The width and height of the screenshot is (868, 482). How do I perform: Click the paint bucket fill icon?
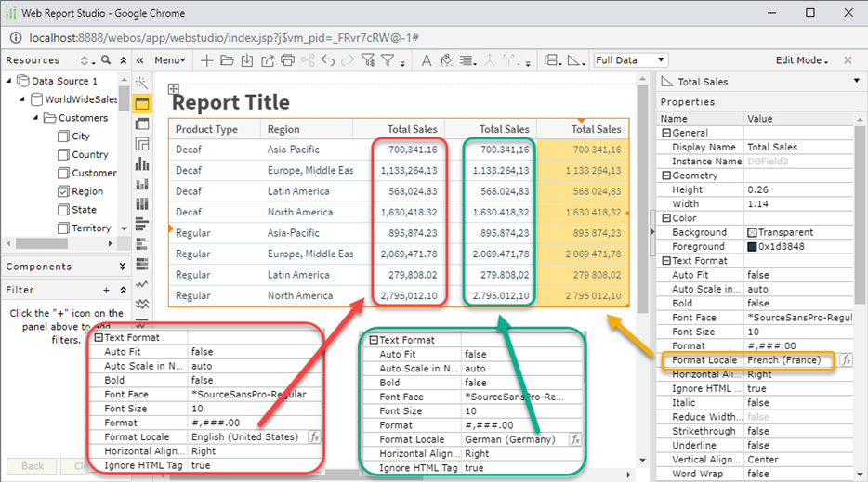[x=446, y=60]
